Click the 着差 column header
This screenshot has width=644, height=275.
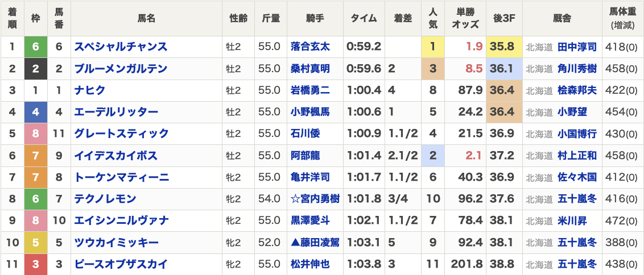403,19
